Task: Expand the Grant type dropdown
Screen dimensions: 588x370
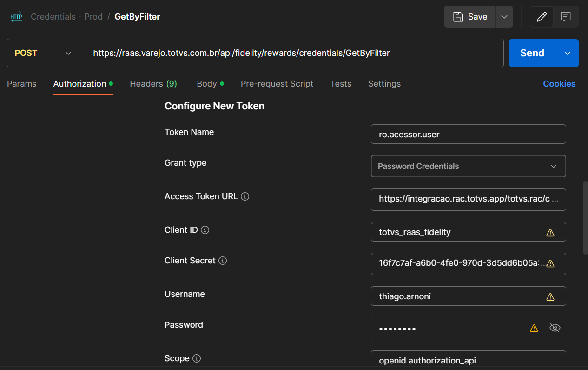Action: [x=468, y=166]
